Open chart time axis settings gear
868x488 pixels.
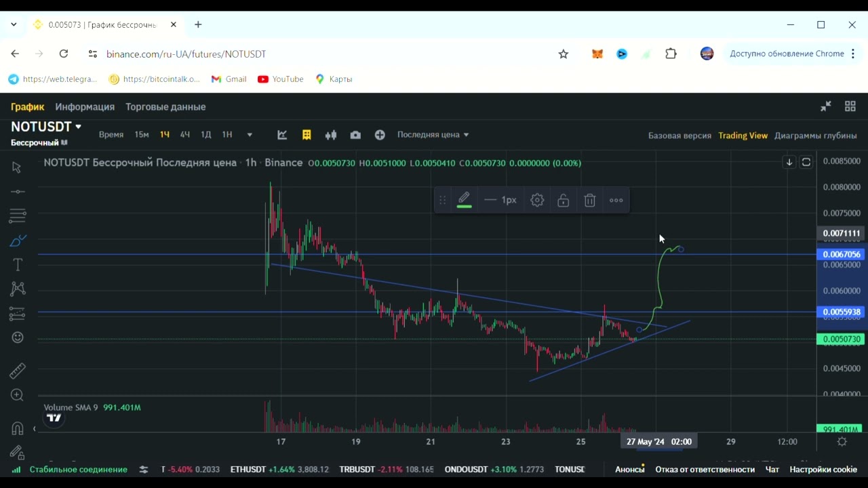click(x=842, y=441)
